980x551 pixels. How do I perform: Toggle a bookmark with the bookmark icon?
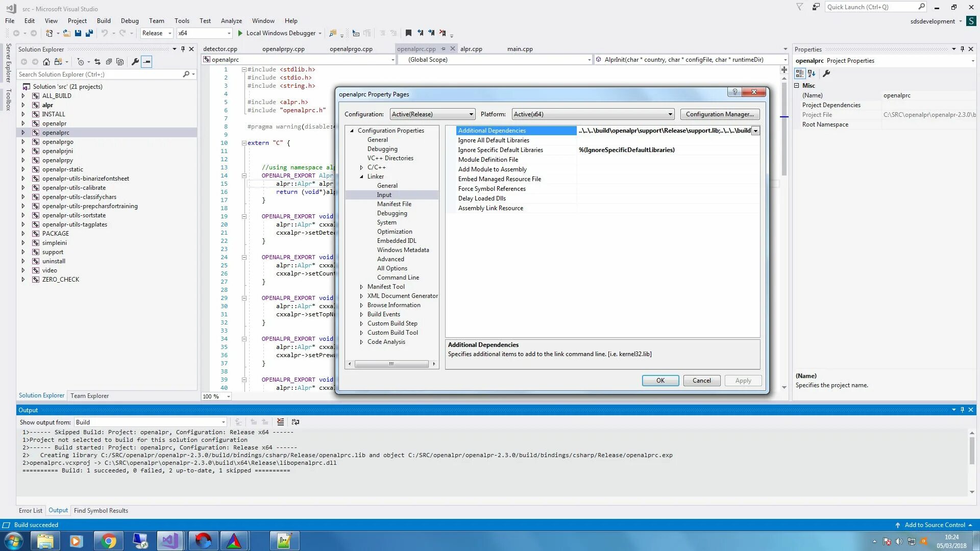408,33
